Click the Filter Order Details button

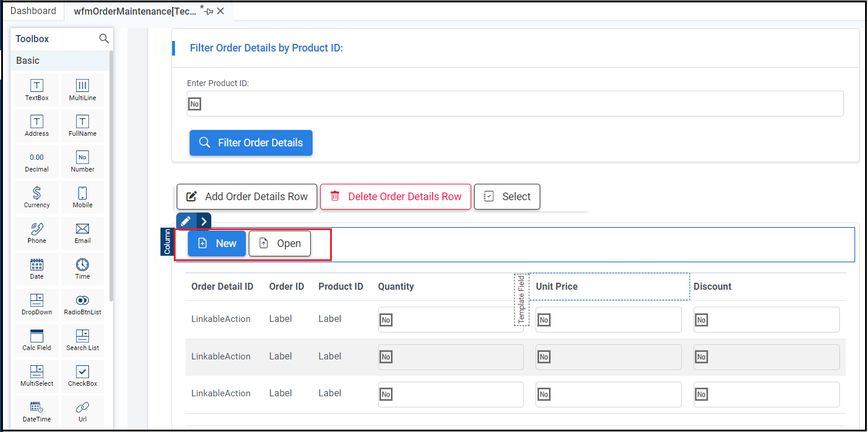(x=251, y=143)
